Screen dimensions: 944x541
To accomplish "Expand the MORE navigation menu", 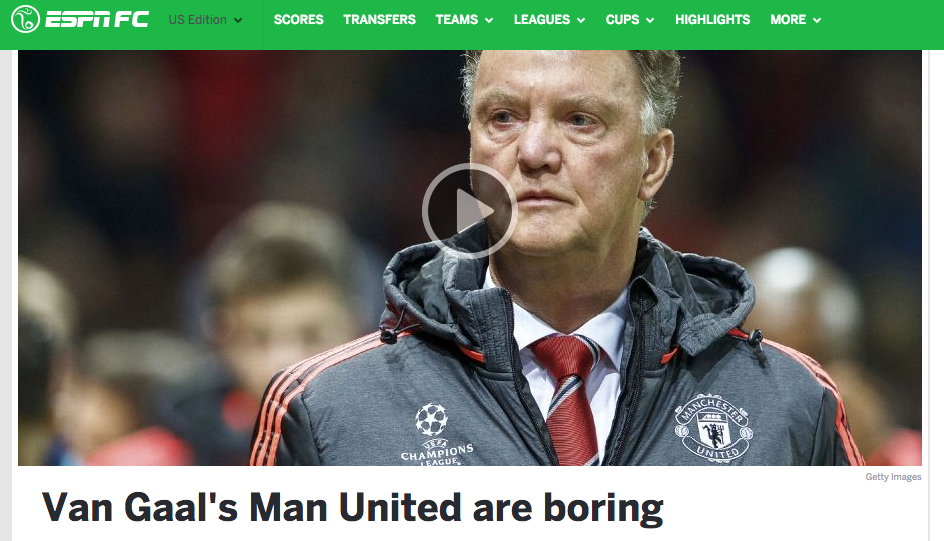I will pos(795,20).
